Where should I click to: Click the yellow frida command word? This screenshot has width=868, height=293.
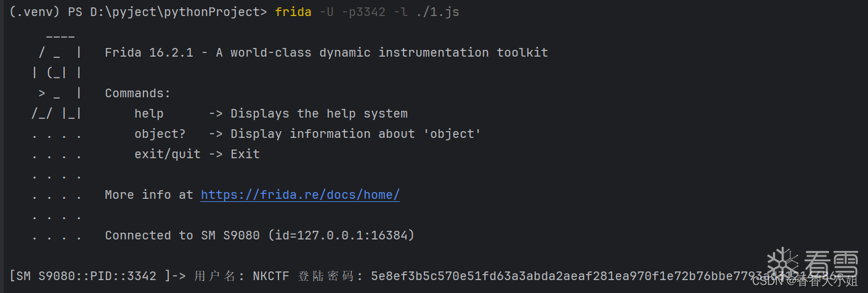tap(293, 12)
